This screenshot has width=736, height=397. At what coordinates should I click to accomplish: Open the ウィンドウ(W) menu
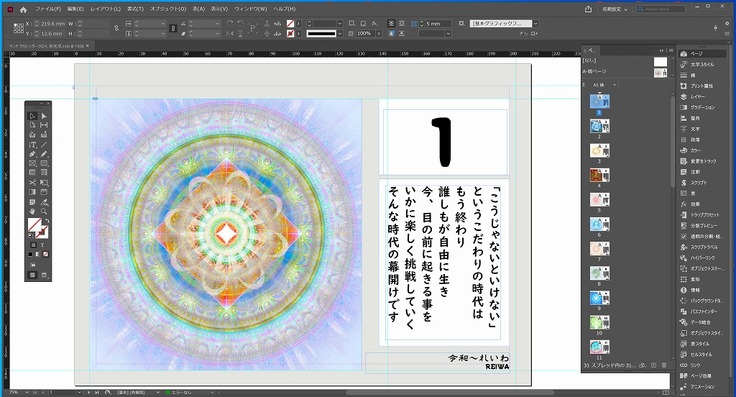point(250,9)
